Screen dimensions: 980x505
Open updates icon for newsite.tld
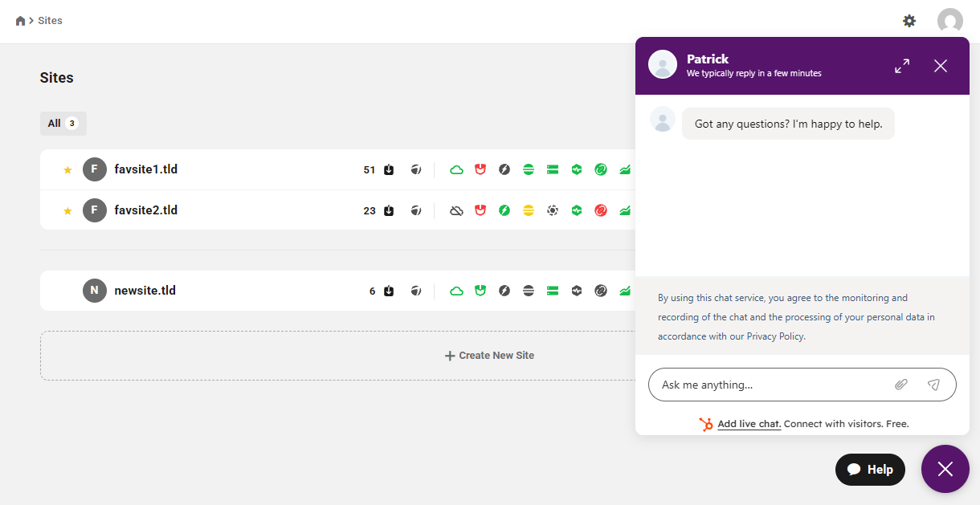(x=389, y=291)
